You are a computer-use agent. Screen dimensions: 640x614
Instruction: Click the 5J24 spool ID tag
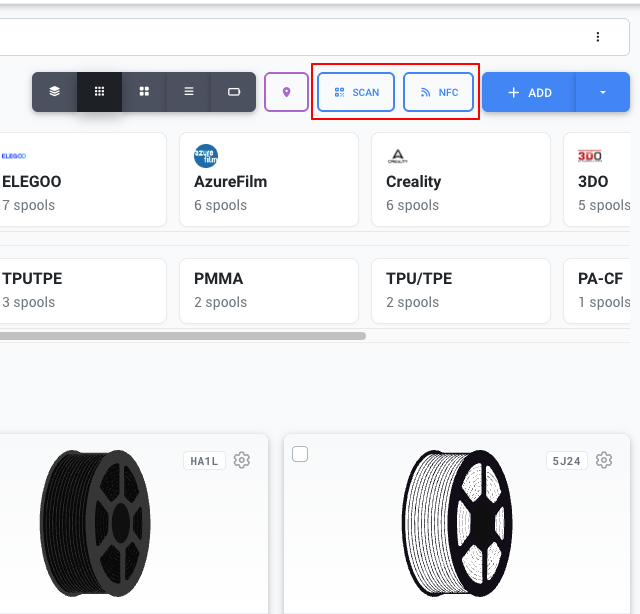pyautogui.click(x=567, y=461)
